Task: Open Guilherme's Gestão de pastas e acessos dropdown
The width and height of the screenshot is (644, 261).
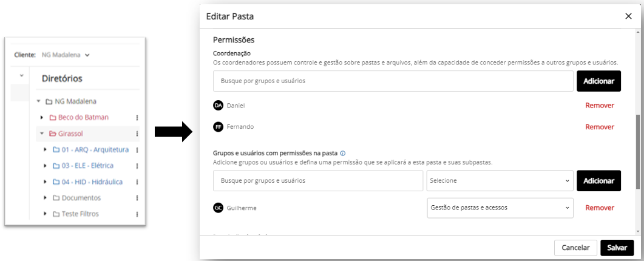Action: 500,208
